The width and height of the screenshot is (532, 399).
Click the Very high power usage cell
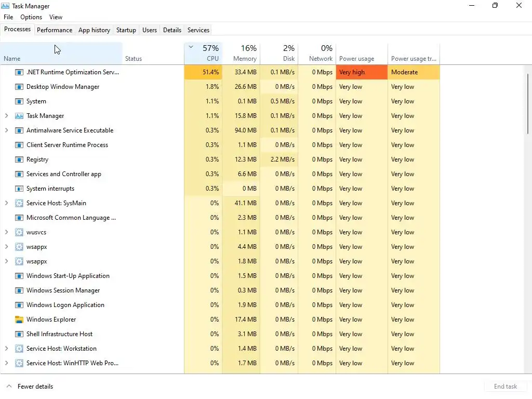coord(362,72)
